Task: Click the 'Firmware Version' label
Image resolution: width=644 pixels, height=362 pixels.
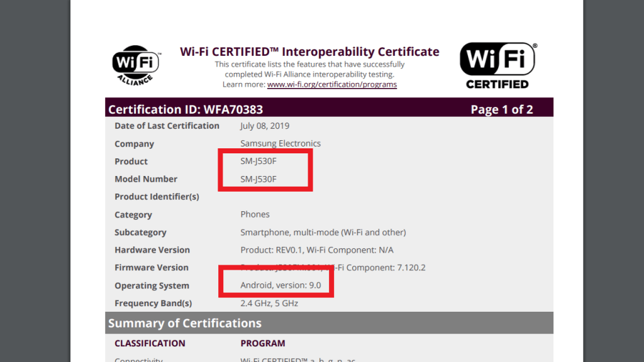Action: pyautogui.click(x=152, y=268)
